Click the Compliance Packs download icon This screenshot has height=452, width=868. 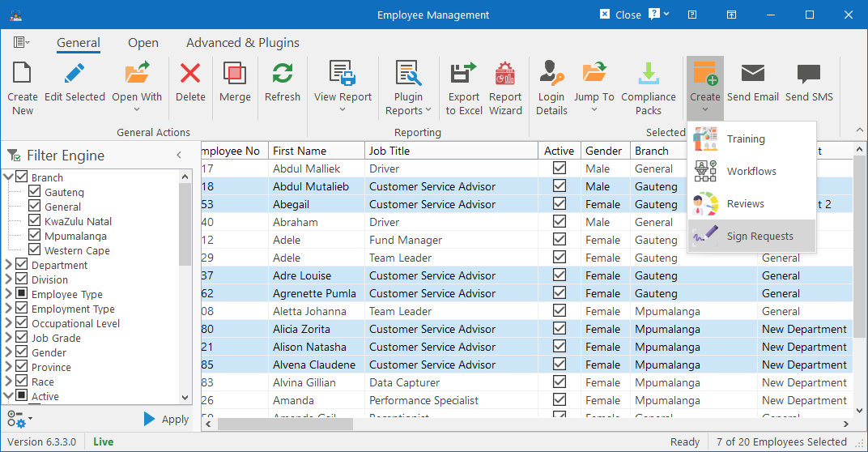(x=649, y=73)
